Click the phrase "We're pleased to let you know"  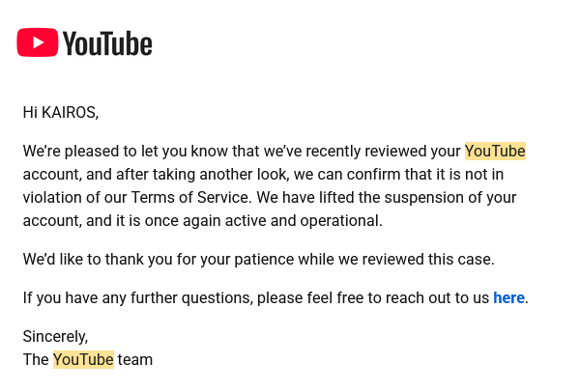pyautogui.click(x=126, y=151)
